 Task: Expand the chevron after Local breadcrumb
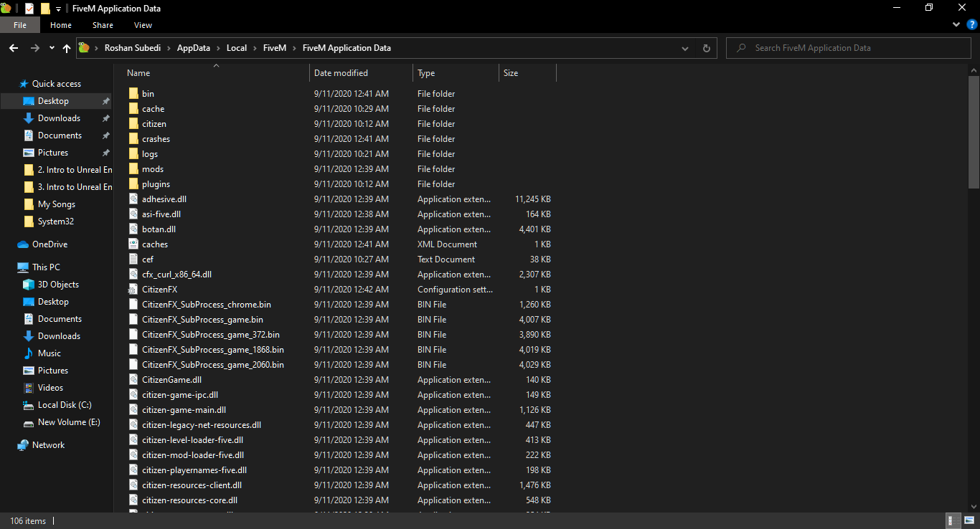(x=254, y=48)
